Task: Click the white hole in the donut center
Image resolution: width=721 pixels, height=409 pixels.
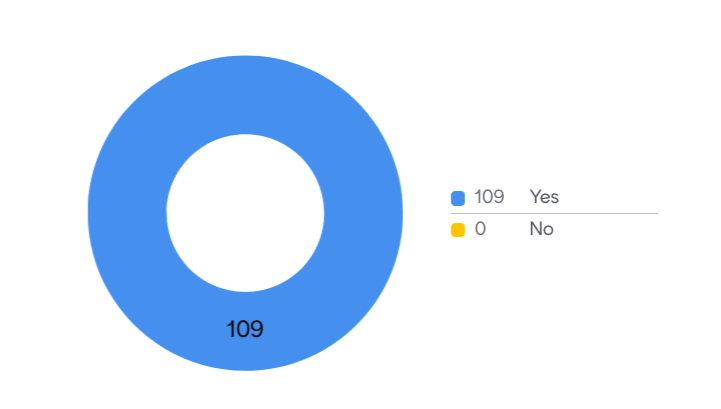Action: 245,213
